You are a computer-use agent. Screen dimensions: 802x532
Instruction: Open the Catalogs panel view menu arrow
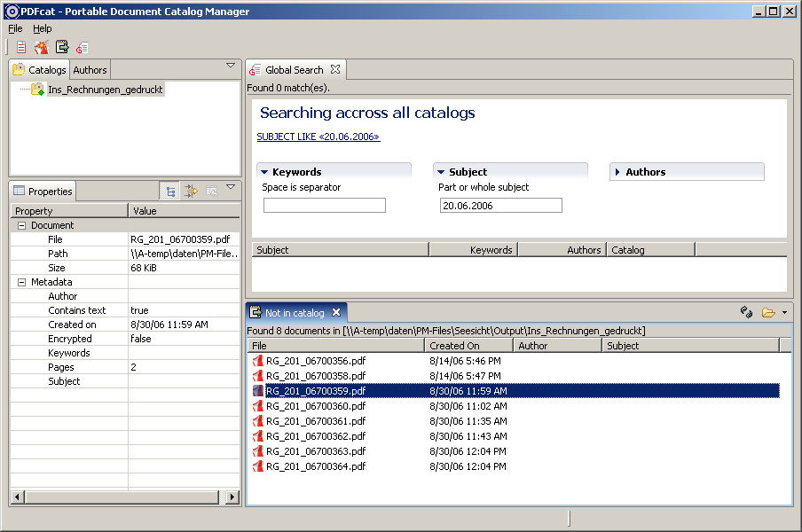coord(231,65)
